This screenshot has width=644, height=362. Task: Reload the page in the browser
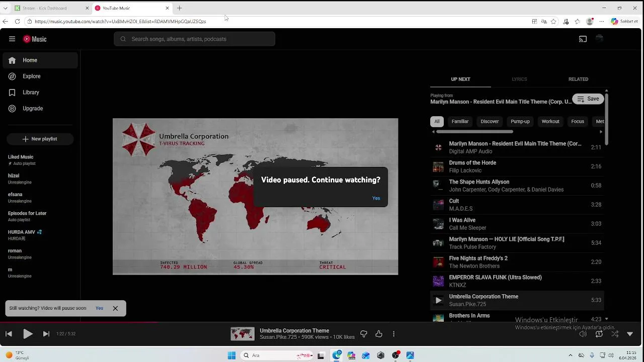click(x=17, y=22)
